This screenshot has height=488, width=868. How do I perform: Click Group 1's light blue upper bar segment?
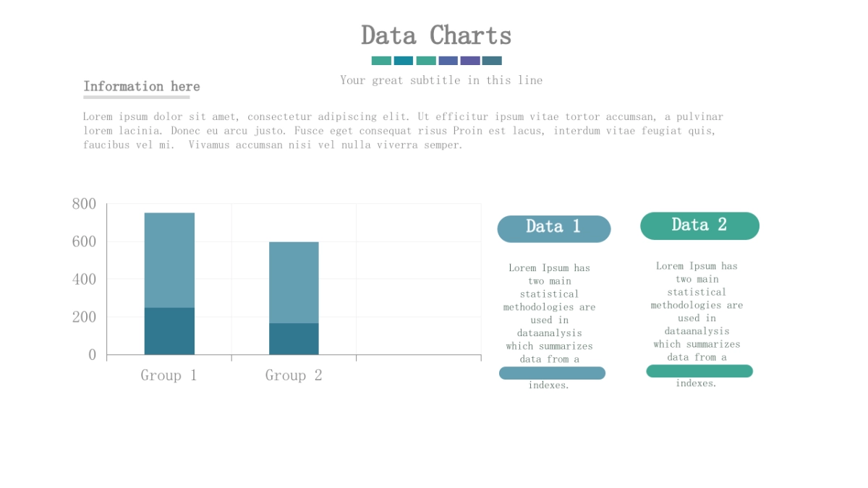coord(169,260)
